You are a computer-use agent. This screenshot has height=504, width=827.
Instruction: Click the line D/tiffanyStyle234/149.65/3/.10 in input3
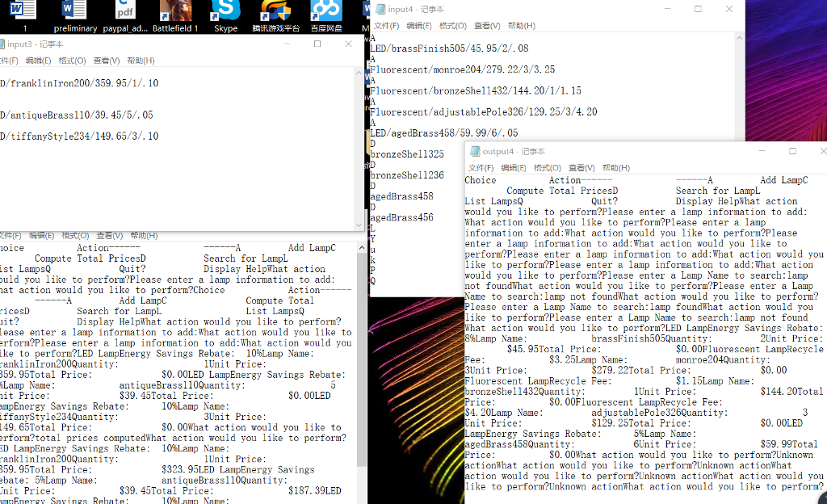click(79, 136)
